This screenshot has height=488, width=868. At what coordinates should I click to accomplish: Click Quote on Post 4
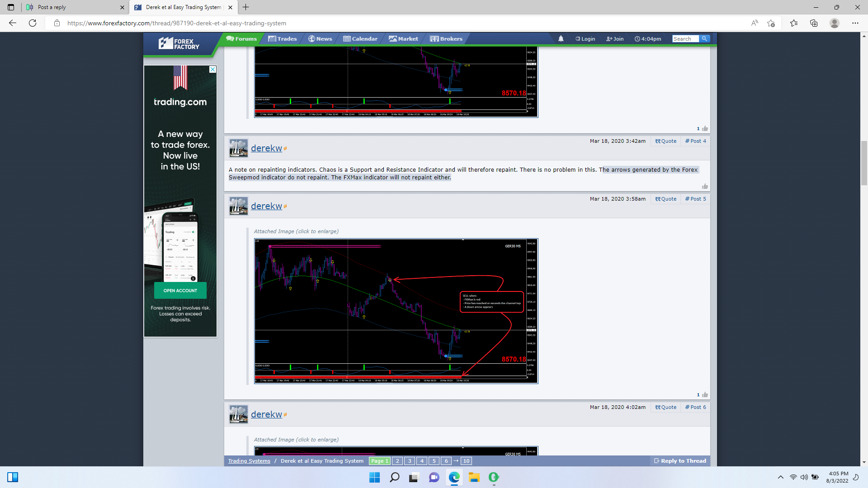666,141
